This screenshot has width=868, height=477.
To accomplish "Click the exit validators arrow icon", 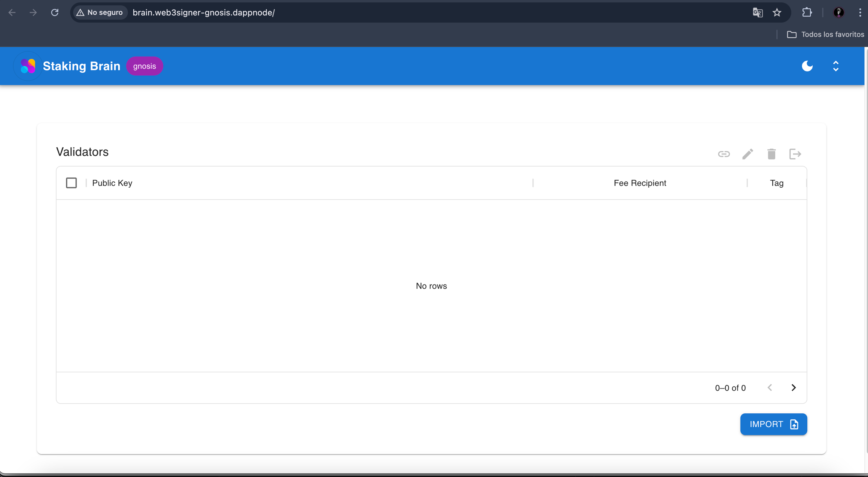I will pos(795,154).
